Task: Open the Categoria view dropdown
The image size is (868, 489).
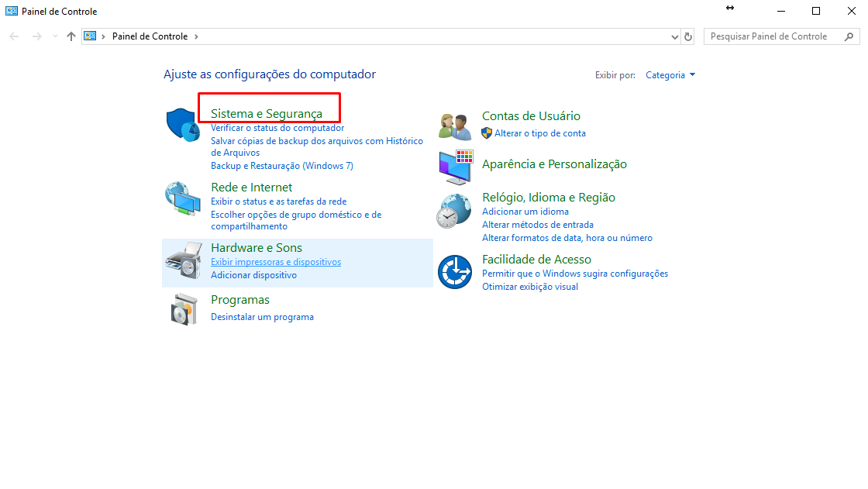Action: (x=670, y=75)
